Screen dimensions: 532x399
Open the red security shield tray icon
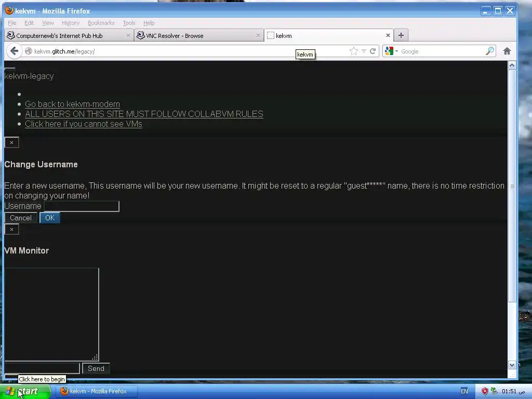[x=485, y=391]
